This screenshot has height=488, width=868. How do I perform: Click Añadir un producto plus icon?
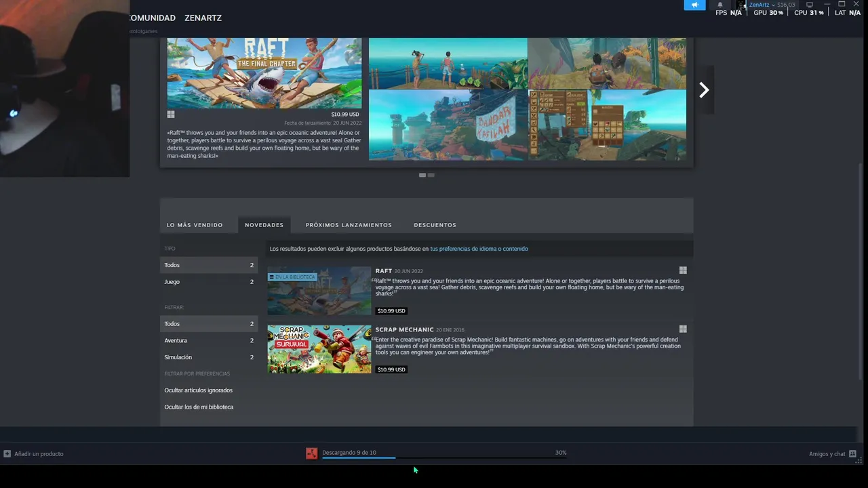[7, 453]
